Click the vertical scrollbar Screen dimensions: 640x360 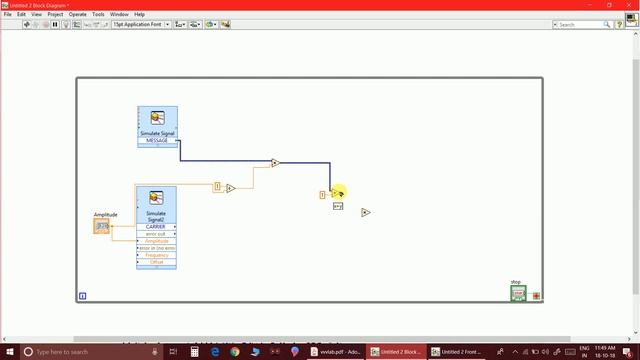pos(636,176)
